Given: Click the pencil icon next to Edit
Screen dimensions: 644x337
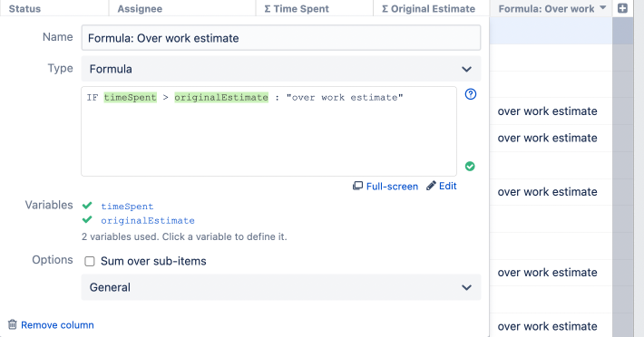Looking at the screenshot, I should click(431, 186).
